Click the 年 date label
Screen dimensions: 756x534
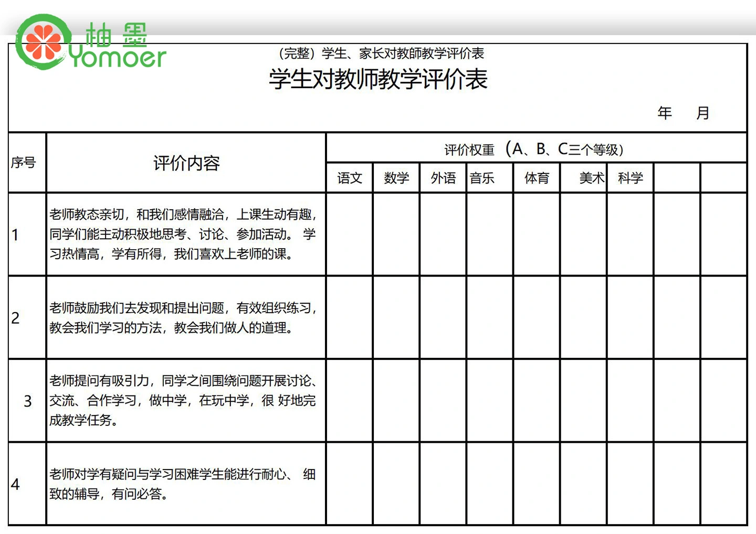(x=665, y=113)
